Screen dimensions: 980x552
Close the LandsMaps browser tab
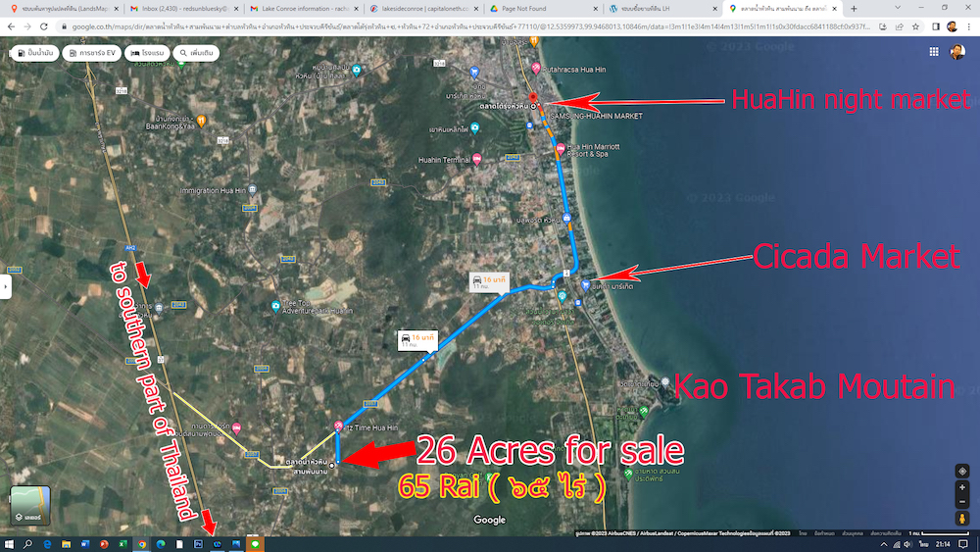(x=117, y=9)
